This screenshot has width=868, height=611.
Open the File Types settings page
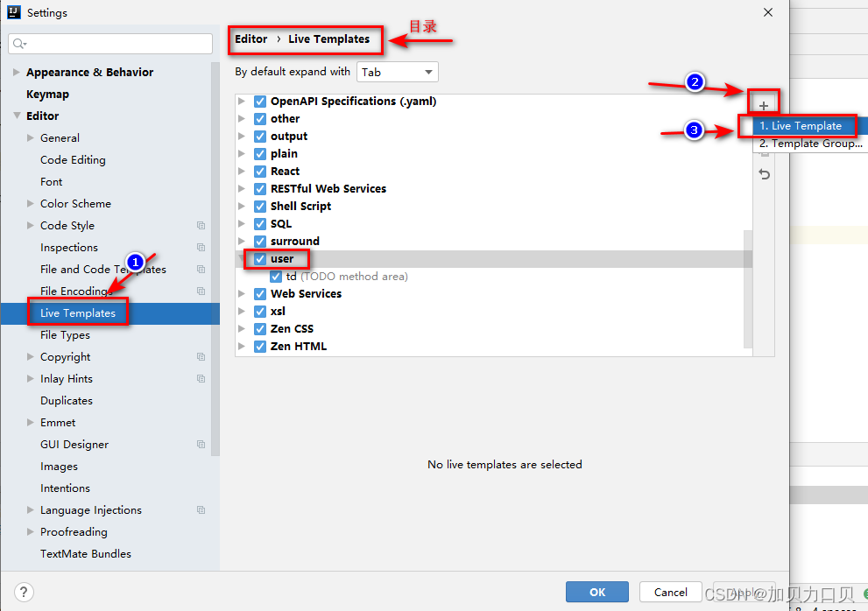pyautogui.click(x=65, y=335)
